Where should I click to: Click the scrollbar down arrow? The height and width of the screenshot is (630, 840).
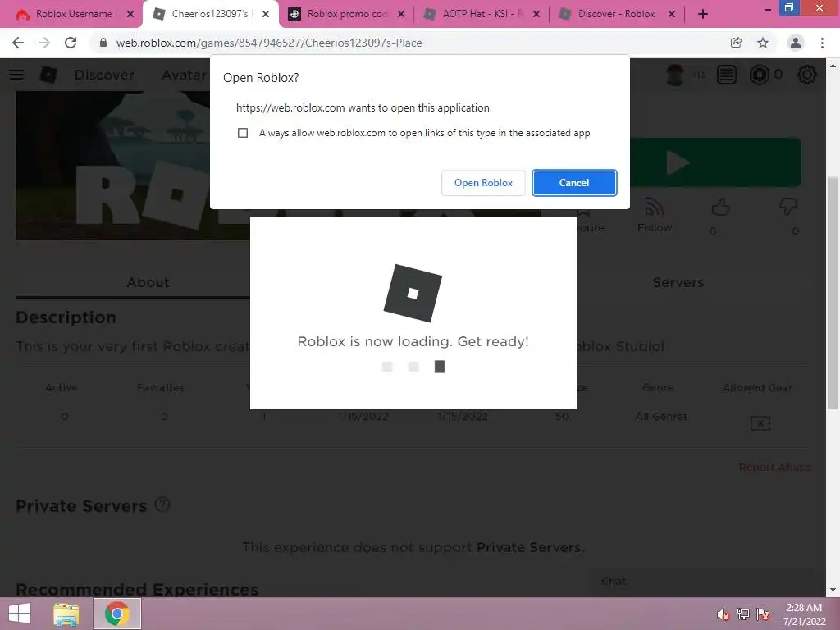coord(833,590)
